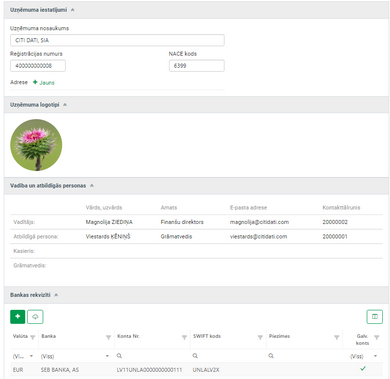The image size is (390, 379).
Task: Click phone number 20000001
Action: (335, 237)
